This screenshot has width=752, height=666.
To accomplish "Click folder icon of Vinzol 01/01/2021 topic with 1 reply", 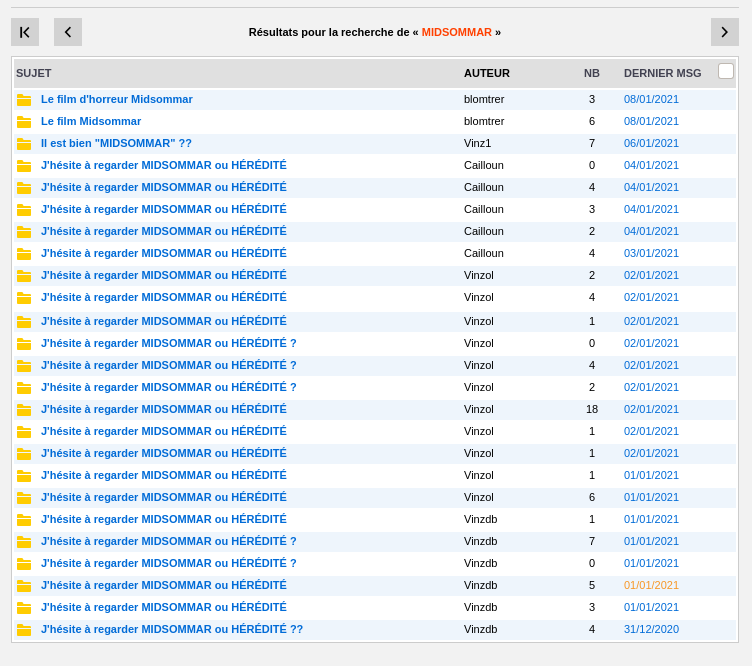I will [24, 476].
